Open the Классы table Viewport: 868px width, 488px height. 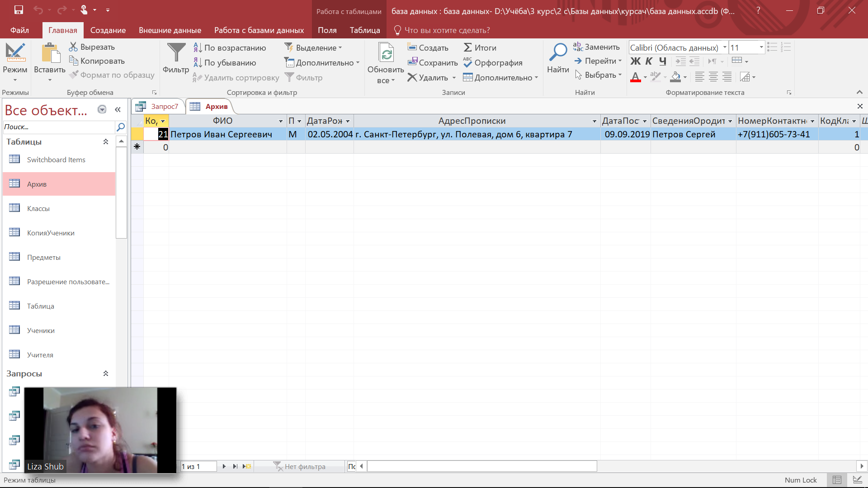(x=59, y=208)
